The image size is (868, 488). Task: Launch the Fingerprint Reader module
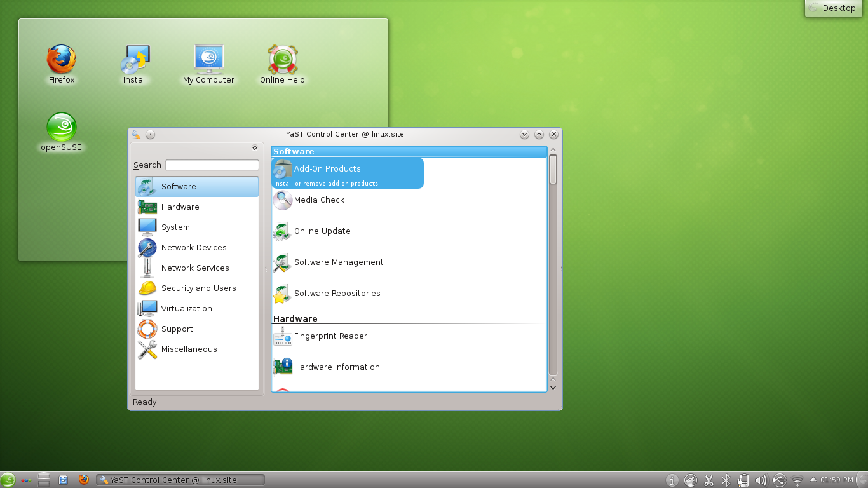pyautogui.click(x=320, y=336)
